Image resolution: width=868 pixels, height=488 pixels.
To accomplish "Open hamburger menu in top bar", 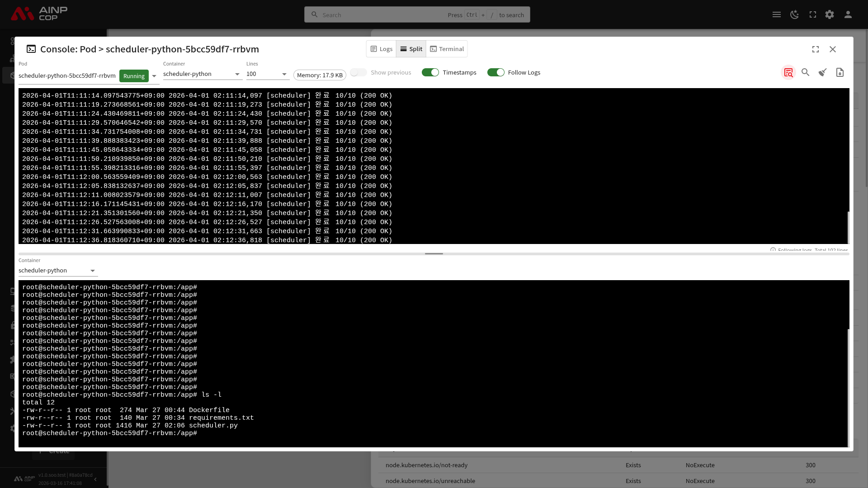I will [x=776, y=15].
